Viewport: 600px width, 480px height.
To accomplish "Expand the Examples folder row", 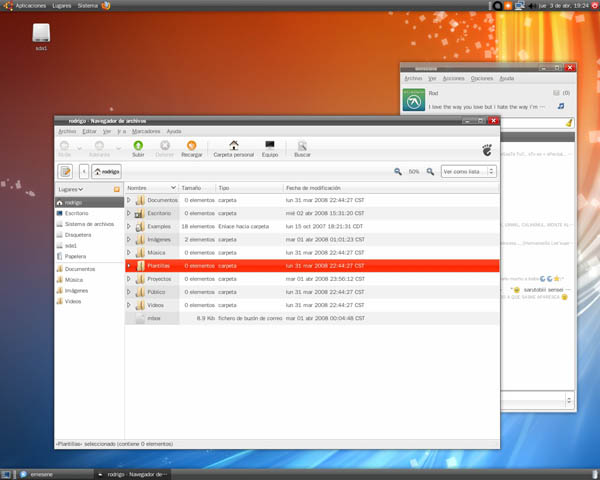I will (129, 226).
